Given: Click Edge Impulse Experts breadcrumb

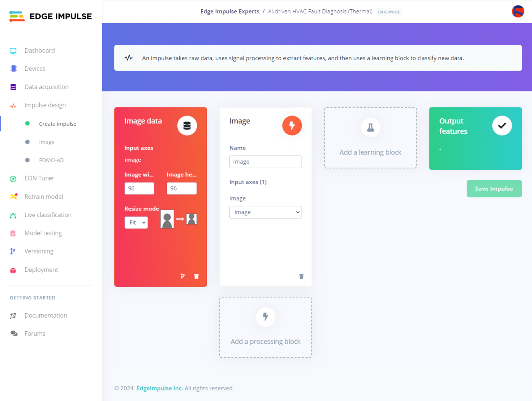Looking at the screenshot, I should pyautogui.click(x=230, y=12).
